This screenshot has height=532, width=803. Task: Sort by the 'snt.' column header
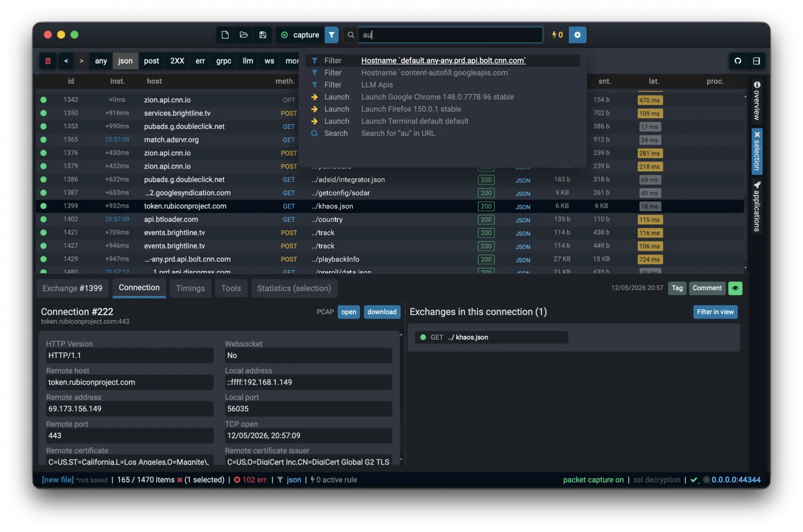click(x=605, y=81)
